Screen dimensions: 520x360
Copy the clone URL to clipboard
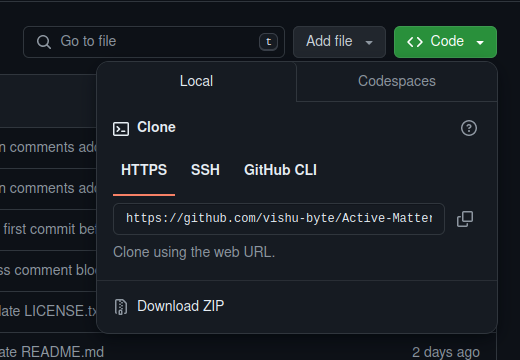(x=465, y=219)
